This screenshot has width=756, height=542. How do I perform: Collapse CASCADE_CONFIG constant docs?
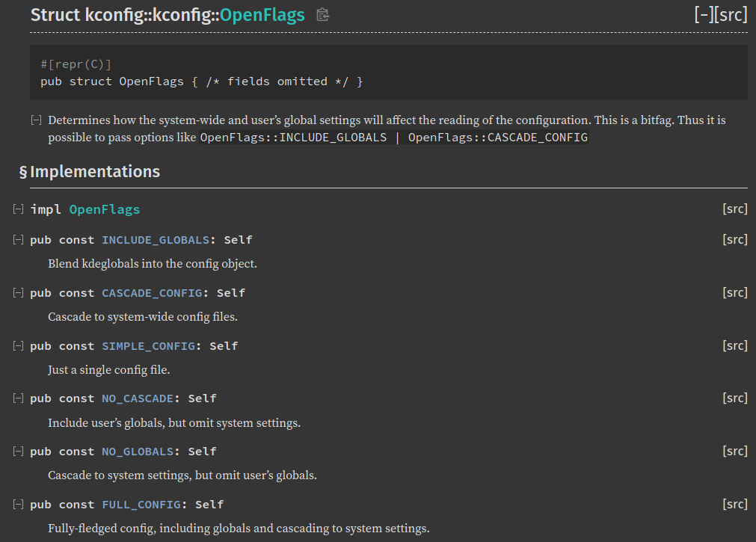point(19,293)
